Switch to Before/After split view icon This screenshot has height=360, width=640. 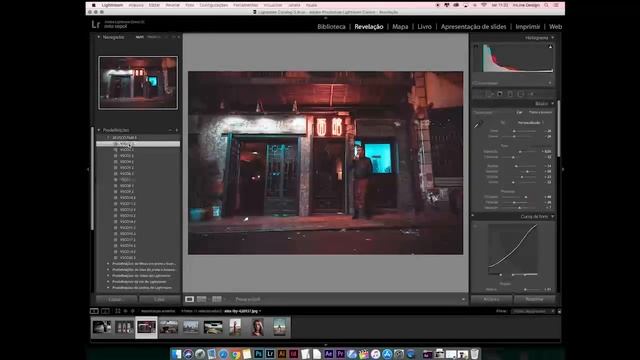point(217,299)
